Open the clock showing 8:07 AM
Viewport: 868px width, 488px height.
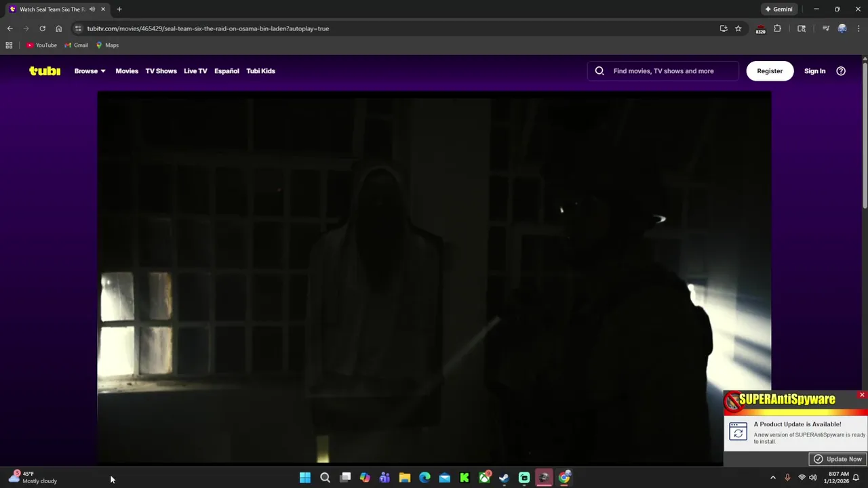pyautogui.click(x=837, y=478)
